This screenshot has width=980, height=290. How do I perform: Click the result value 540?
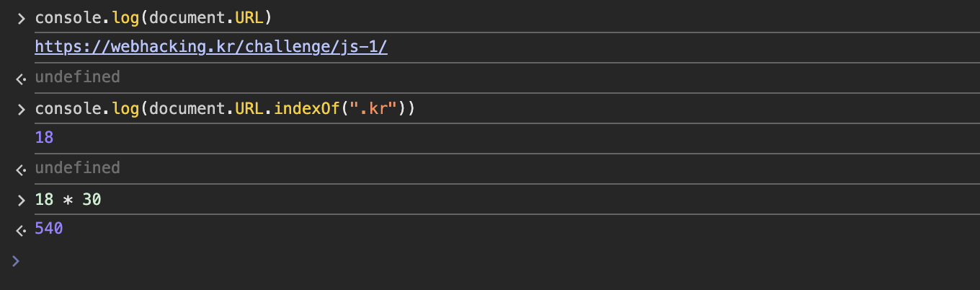tap(49, 229)
